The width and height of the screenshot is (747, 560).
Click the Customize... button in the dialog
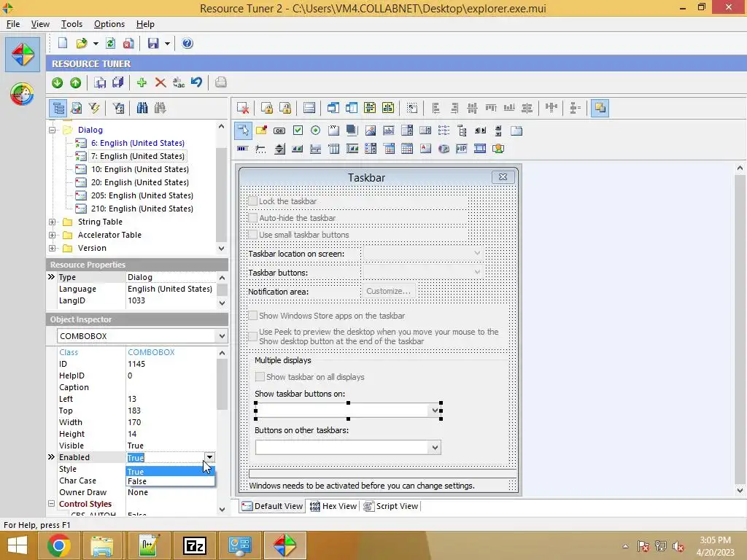[x=388, y=291]
